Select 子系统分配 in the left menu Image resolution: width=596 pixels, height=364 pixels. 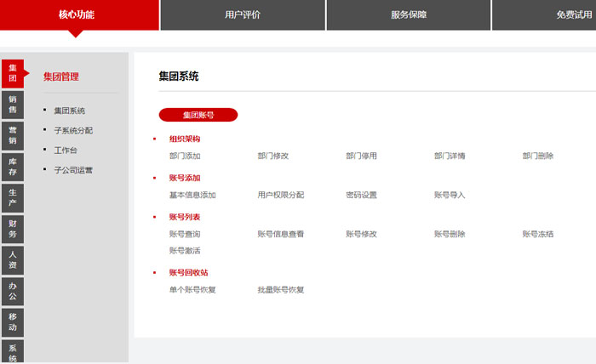(73, 130)
